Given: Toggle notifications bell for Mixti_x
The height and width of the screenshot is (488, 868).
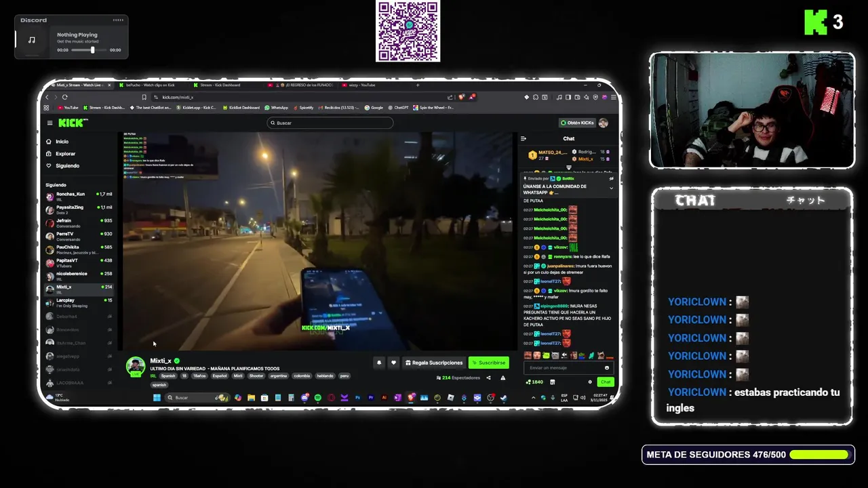Looking at the screenshot, I should point(379,363).
